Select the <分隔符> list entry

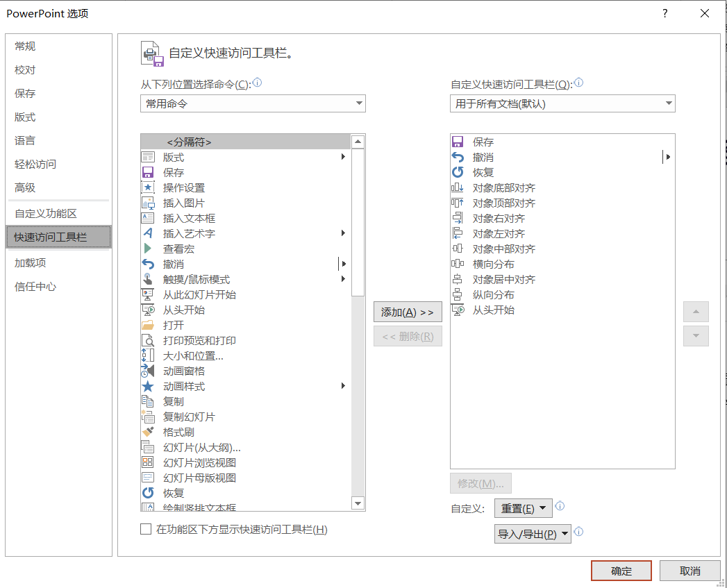coord(246,142)
